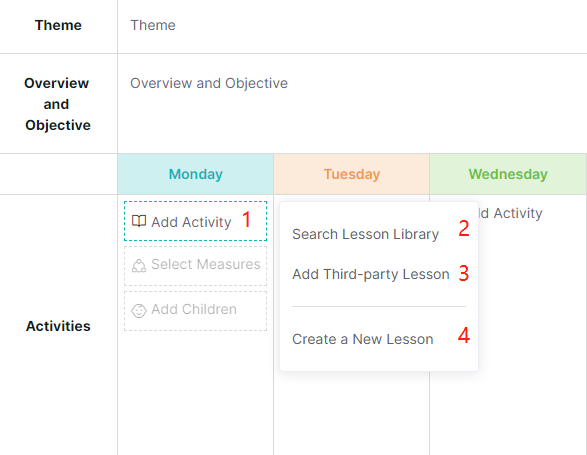Click the Add Activity button under Monday
Image resolution: width=587 pixels, height=455 pixels.
pyautogui.click(x=195, y=221)
